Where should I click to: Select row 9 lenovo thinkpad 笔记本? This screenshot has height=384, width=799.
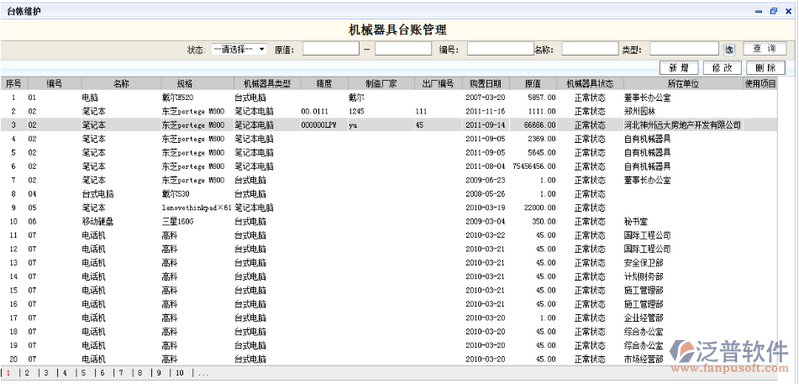pyautogui.click(x=389, y=208)
